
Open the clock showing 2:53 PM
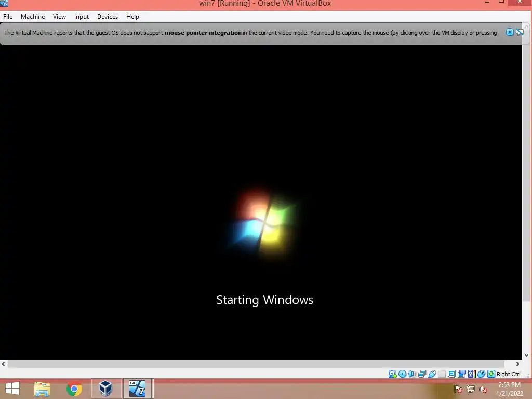[x=510, y=389]
